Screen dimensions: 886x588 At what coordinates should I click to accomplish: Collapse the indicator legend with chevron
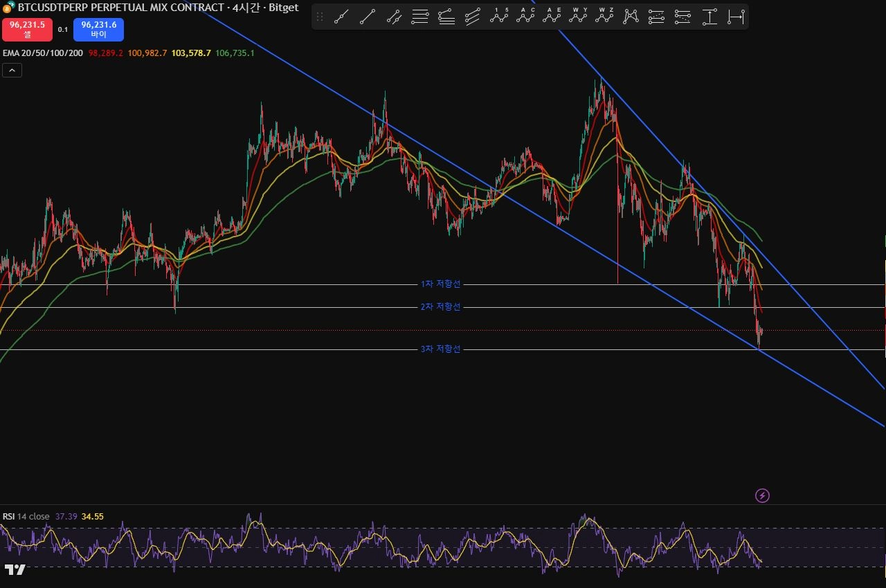pos(12,70)
